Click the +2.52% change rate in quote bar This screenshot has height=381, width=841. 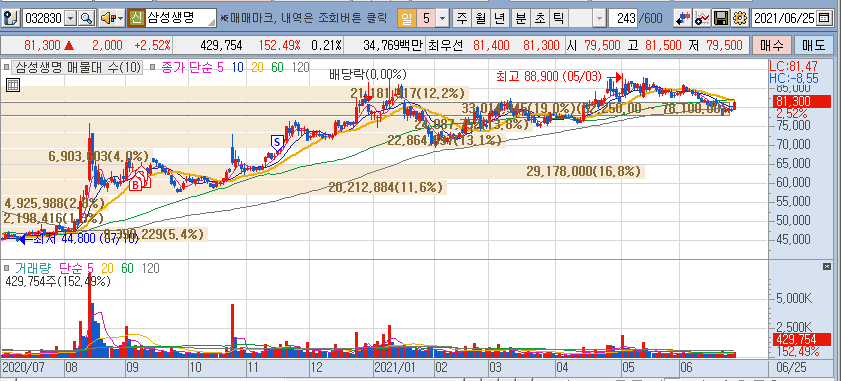[x=151, y=45]
